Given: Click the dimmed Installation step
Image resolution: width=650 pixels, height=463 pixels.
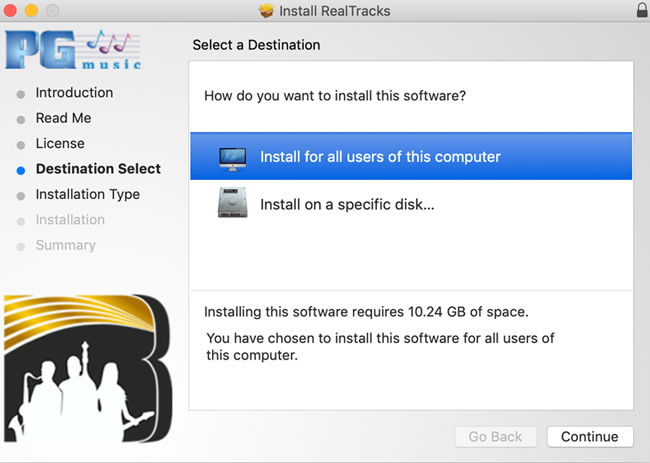Looking at the screenshot, I should [x=70, y=220].
